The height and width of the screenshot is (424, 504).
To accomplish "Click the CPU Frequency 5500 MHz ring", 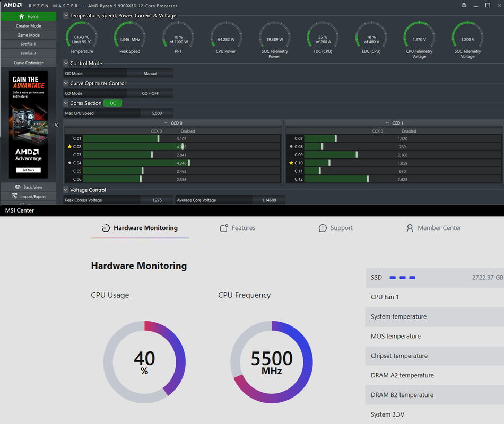I will [272, 362].
